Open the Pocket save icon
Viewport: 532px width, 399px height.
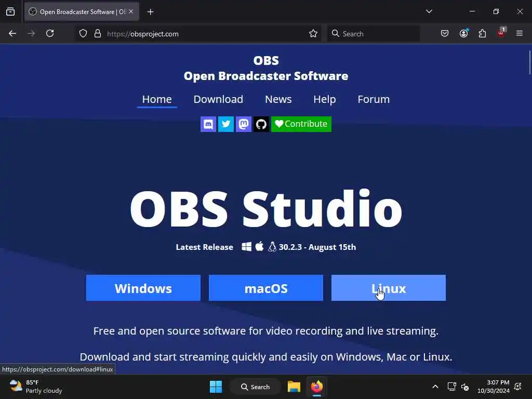pos(445,34)
